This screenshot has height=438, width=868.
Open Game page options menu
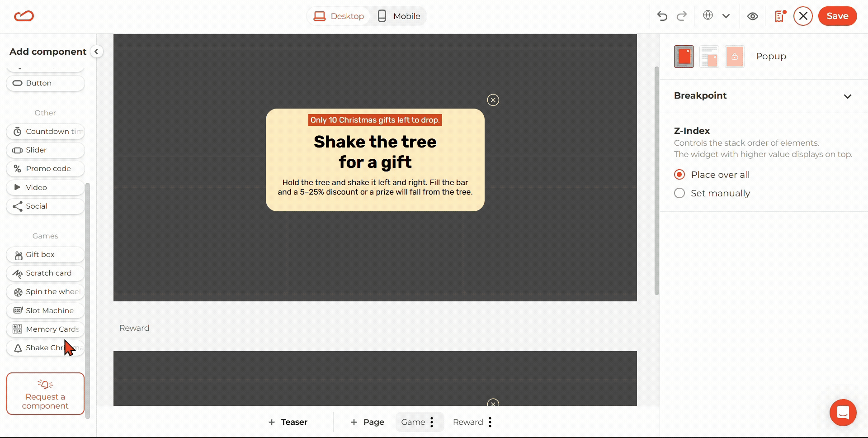(432, 422)
